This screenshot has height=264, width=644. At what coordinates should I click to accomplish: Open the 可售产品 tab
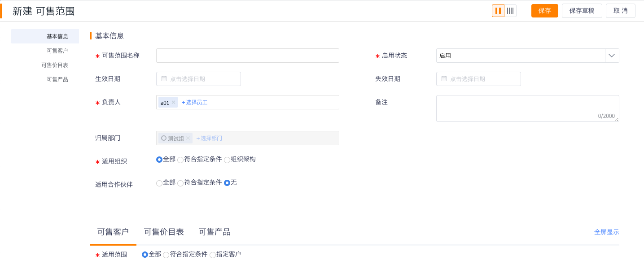click(x=215, y=232)
